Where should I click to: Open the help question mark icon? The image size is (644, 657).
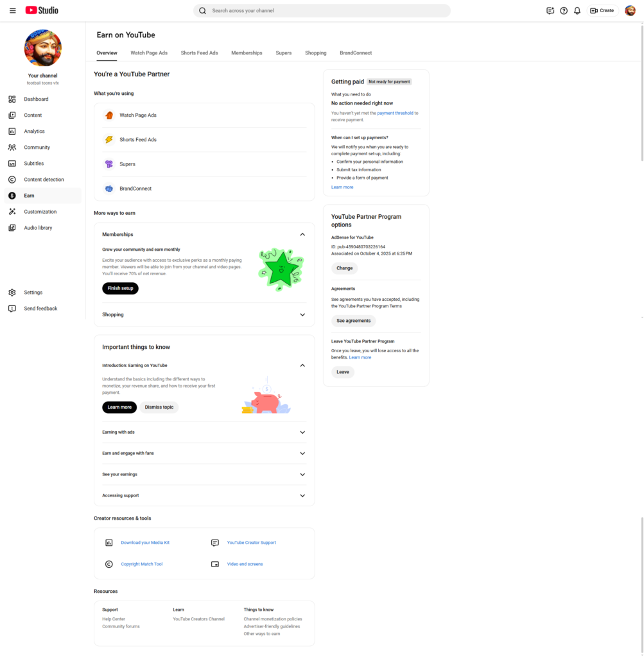[x=564, y=11]
